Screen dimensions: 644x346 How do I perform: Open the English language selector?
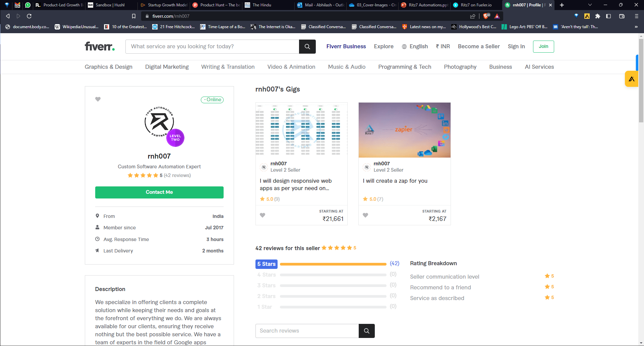[x=415, y=47]
